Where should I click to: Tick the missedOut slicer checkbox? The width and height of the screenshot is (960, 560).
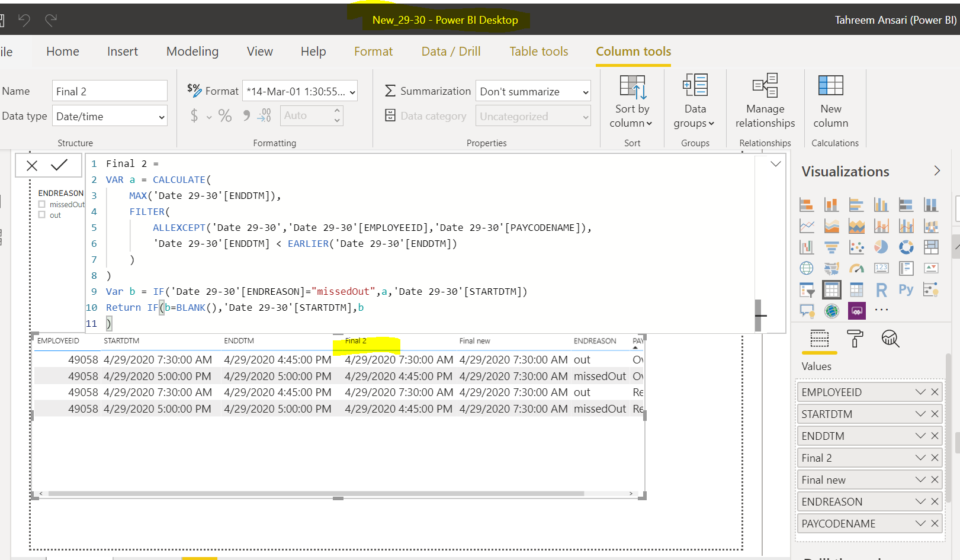[41, 204]
